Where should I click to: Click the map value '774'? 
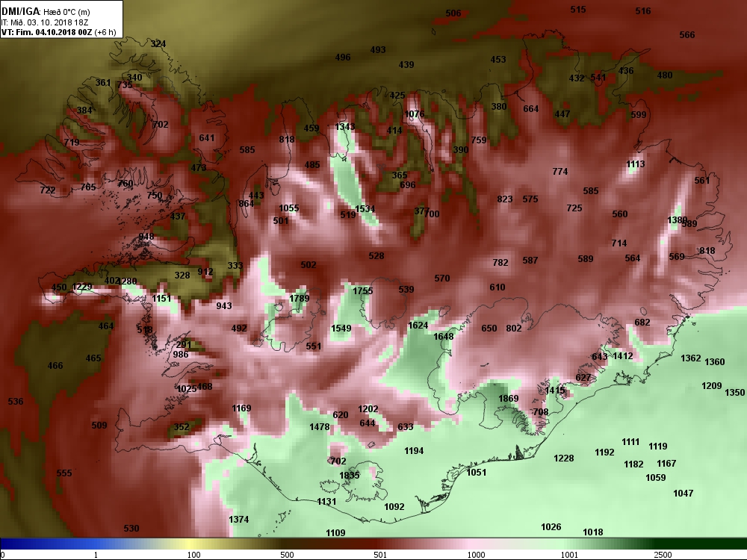[x=560, y=172]
